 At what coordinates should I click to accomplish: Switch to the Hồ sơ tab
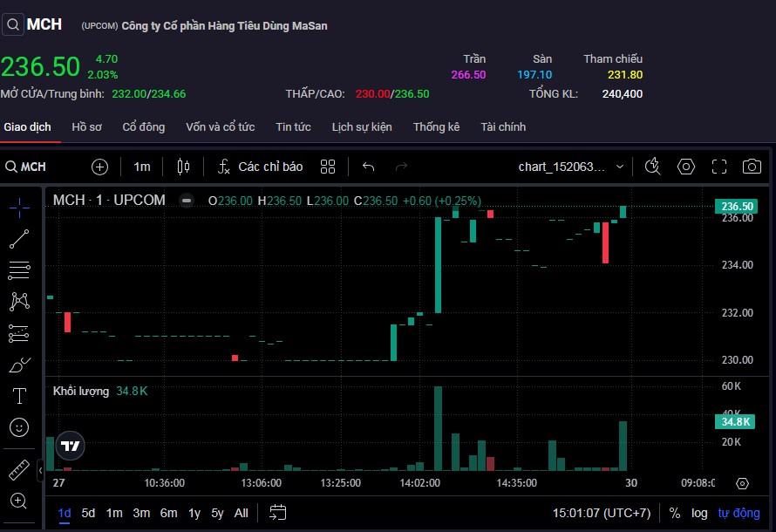(86, 127)
